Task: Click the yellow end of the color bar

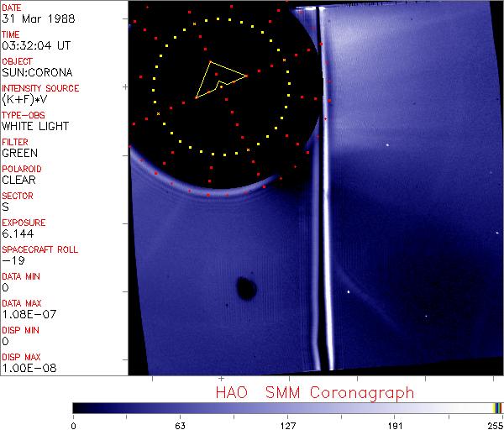Action: point(497,408)
